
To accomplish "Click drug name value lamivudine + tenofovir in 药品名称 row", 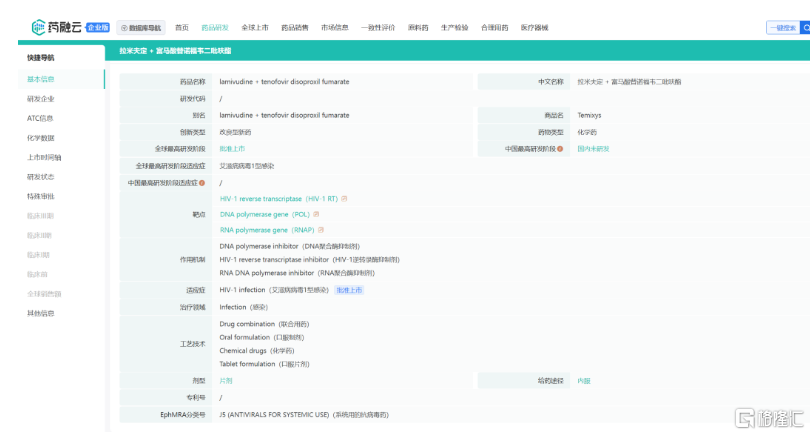I will point(284,82).
